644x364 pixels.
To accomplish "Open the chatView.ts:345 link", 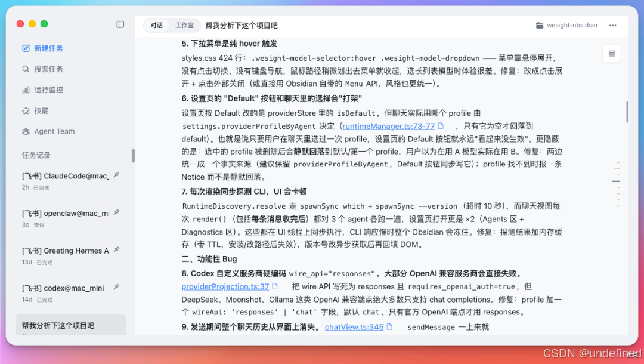I will click(x=354, y=327).
